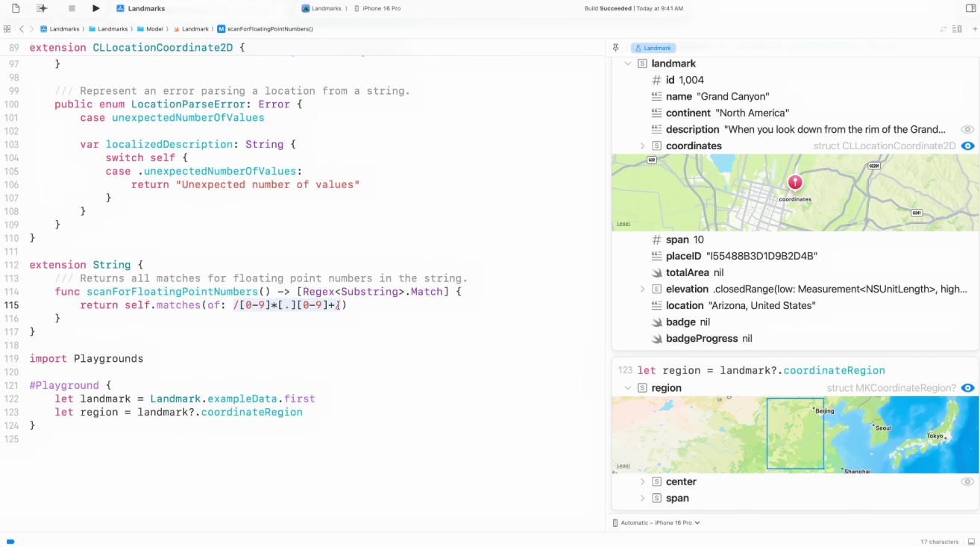Choose the iPhone 16 Pro run destination

(x=377, y=8)
